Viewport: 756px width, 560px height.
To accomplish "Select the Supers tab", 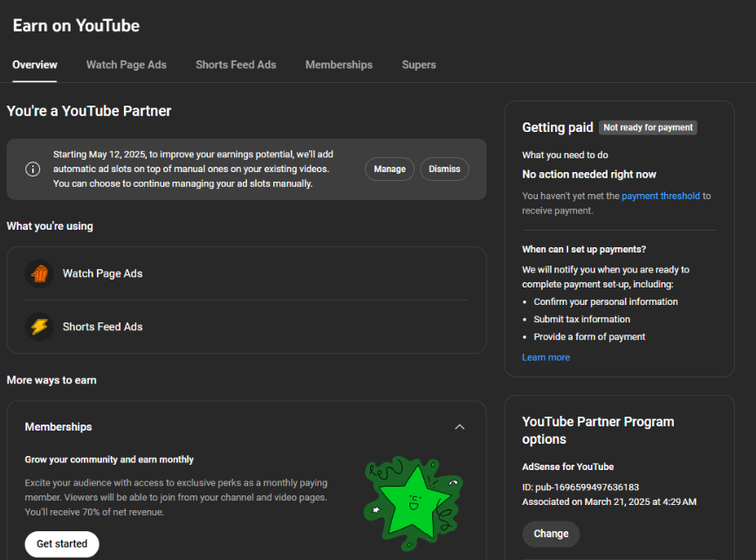I will point(419,66).
